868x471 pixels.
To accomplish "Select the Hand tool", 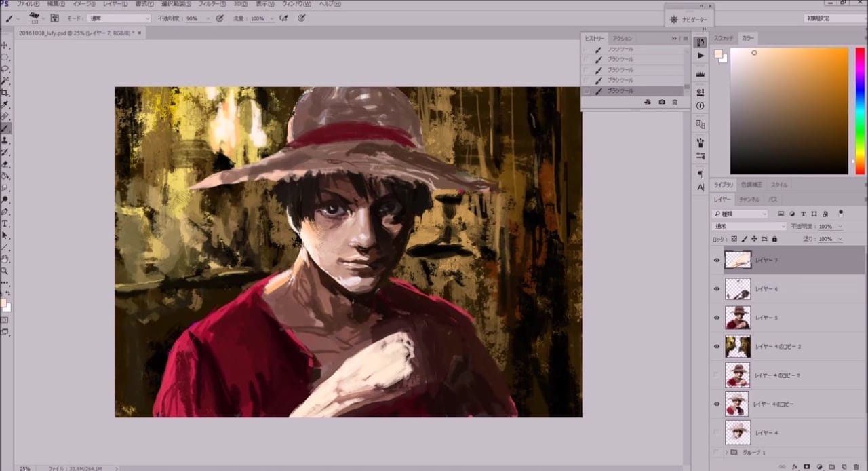I will (5, 259).
